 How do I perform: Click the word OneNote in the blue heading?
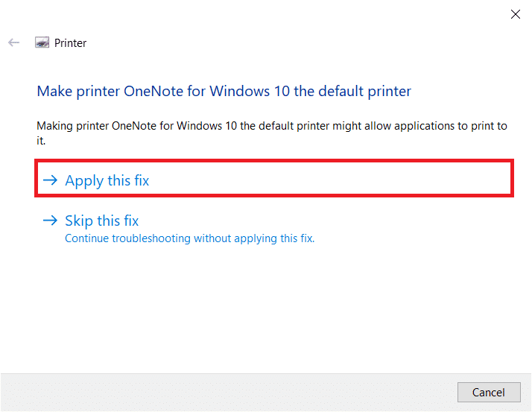(x=147, y=92)
